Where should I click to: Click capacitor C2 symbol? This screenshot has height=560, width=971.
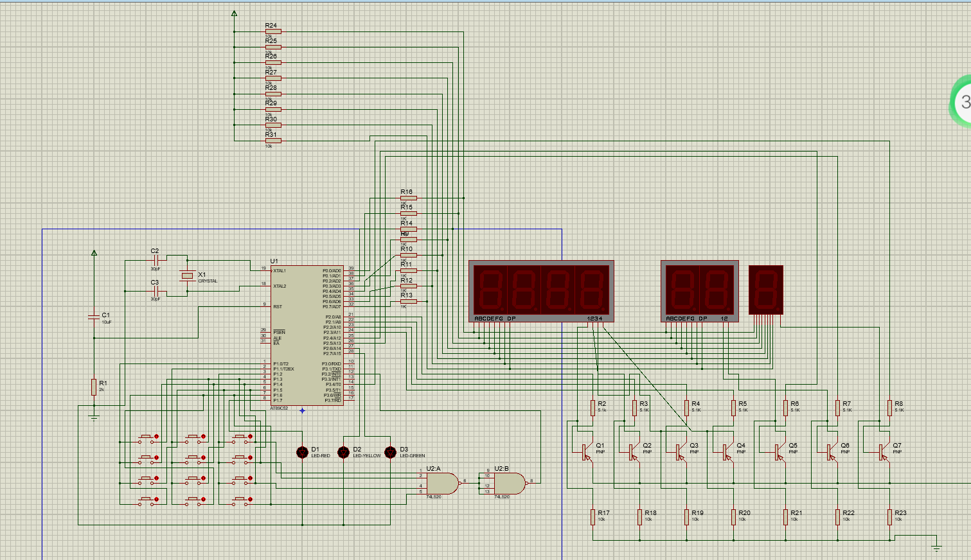click(155, 261)
